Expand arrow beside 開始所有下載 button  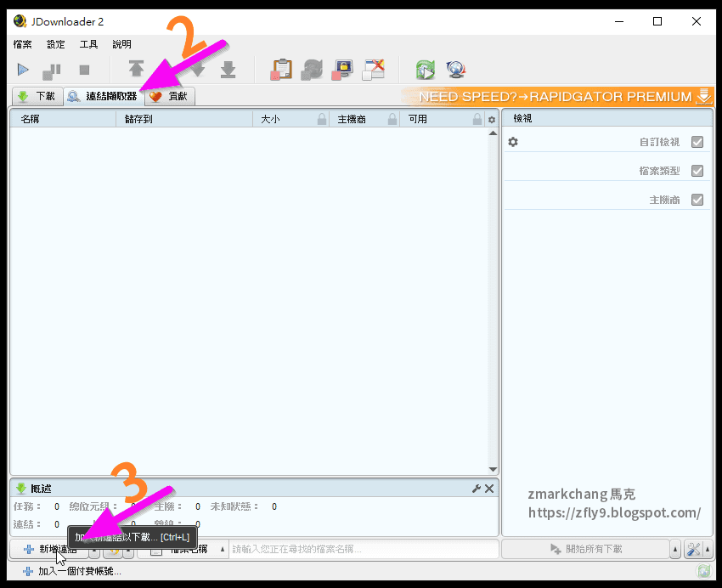click(675, 549)
